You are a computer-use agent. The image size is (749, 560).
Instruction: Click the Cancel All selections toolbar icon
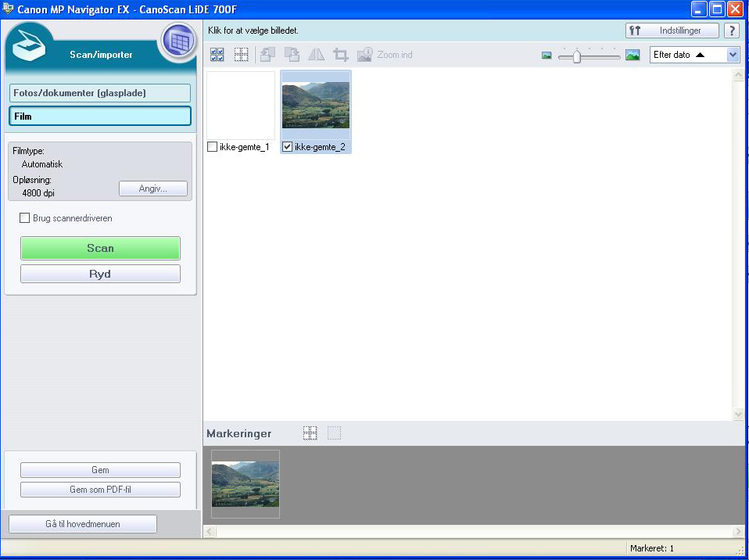[x=242, y=55]
